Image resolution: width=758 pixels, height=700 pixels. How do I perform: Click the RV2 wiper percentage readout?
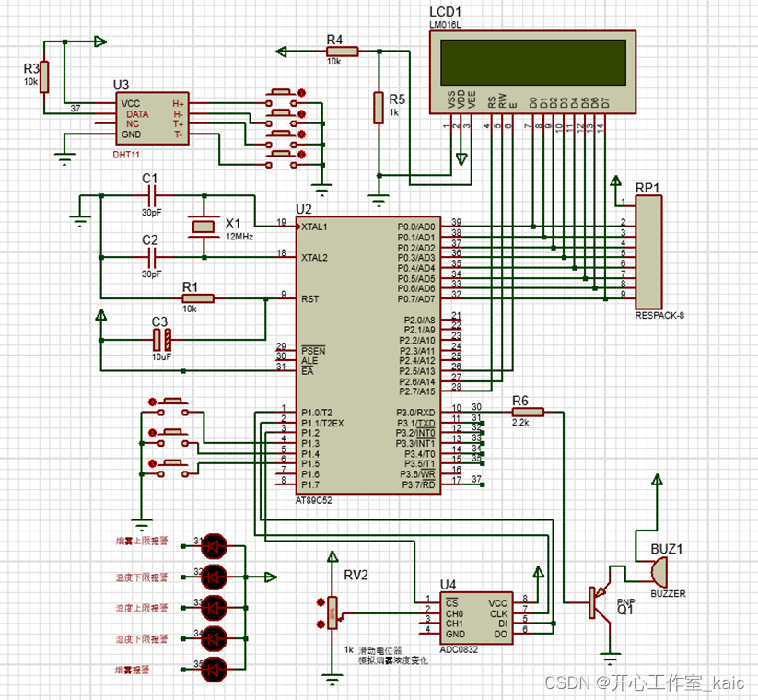[332, 613]
